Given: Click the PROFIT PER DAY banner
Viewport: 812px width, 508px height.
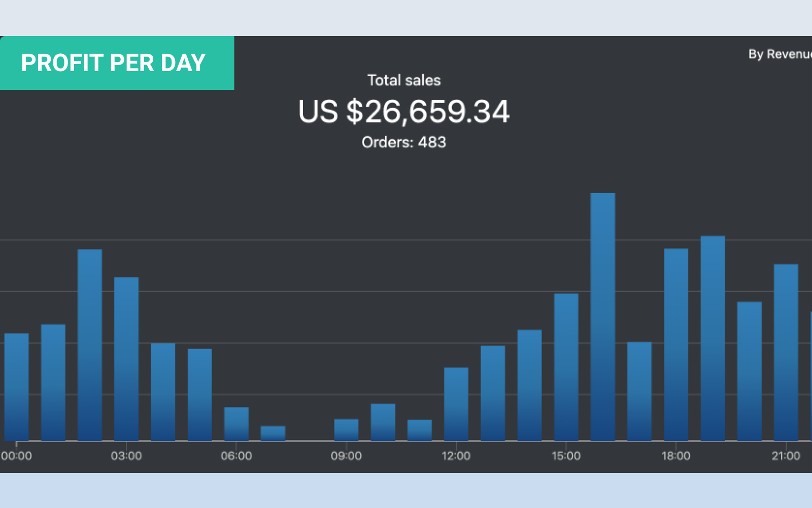Looking at the screenshot, I should coord(114,63).
